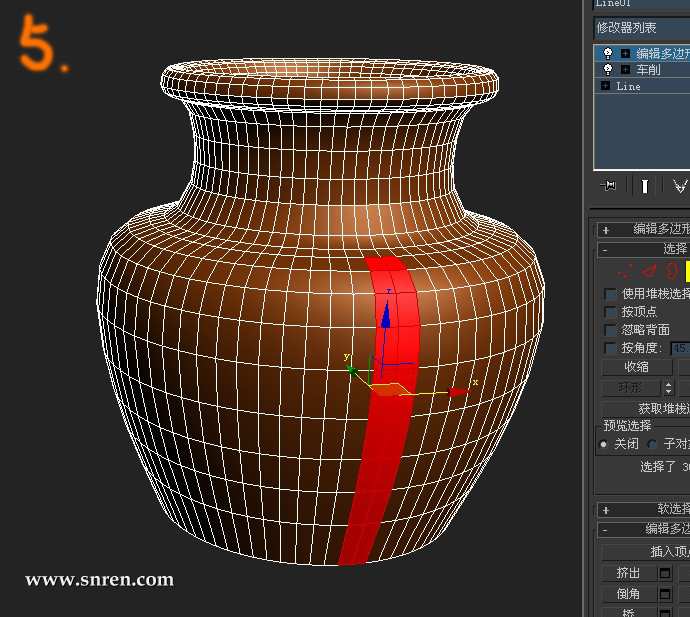Click the stepper arrows beside 环形
This screenshot has width=690, height=617.
point(668,388)
